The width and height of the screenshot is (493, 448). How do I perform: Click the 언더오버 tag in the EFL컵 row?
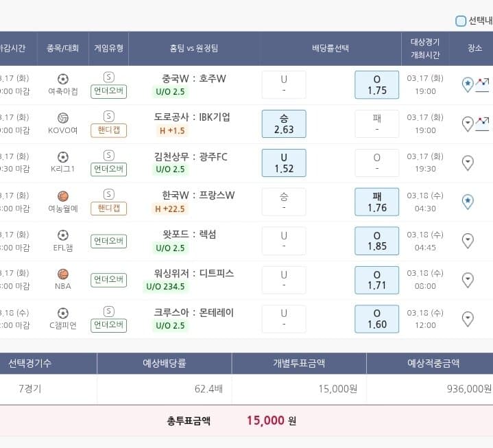pyautogui.click(x=108, y=241)
